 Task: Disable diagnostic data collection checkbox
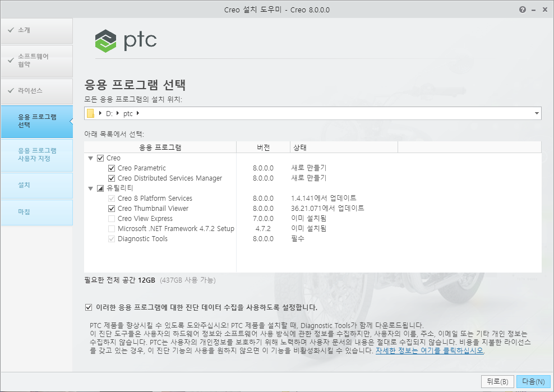[x=89, y=307]
